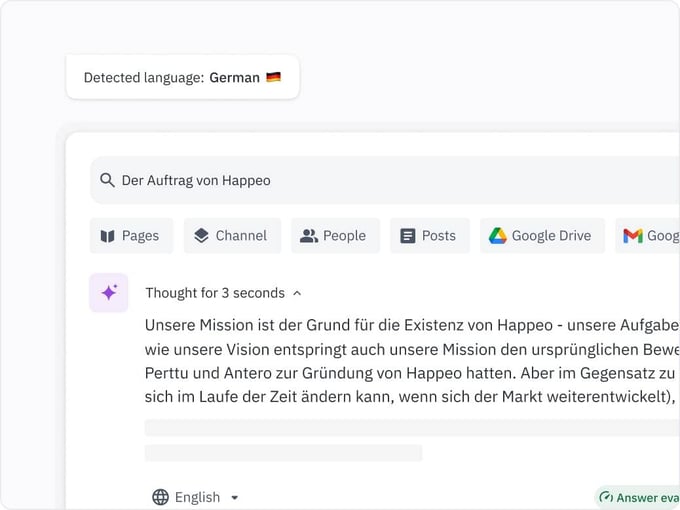The image size is (680, 510).
Task: Click the purple AI sparkle icon
Action: pos(109,293)
